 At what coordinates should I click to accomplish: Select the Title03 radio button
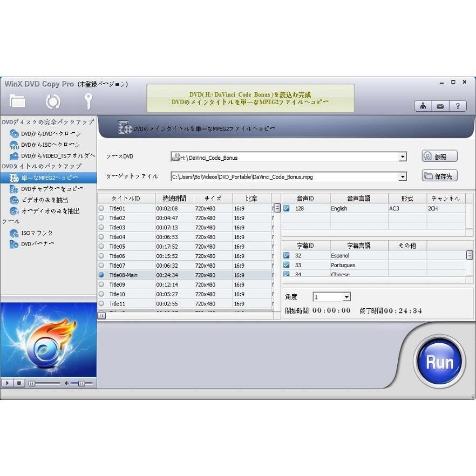click(101, 227)
